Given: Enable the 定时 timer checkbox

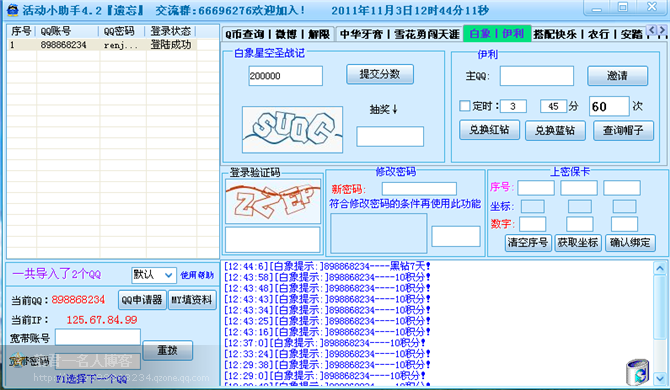Looking at the screenshot, I should [464, 106].
